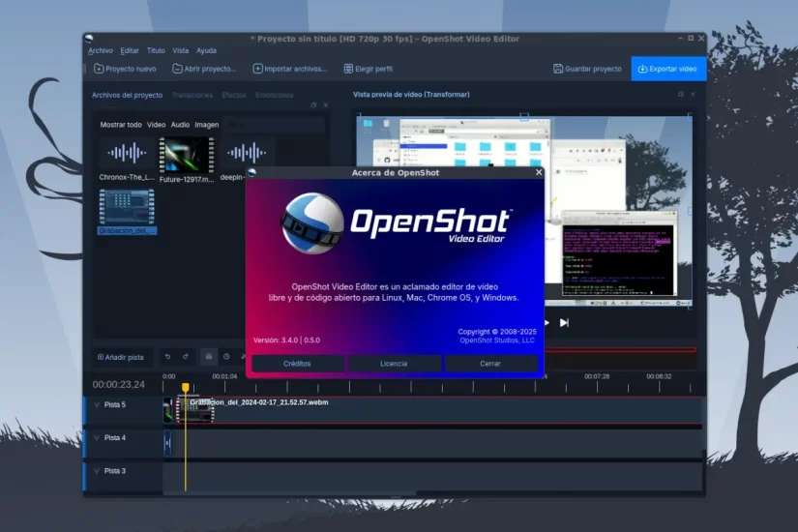Open the Título menu
Image resolution: width=798 pixels, height=532 pixels.
tap(156, 51)
